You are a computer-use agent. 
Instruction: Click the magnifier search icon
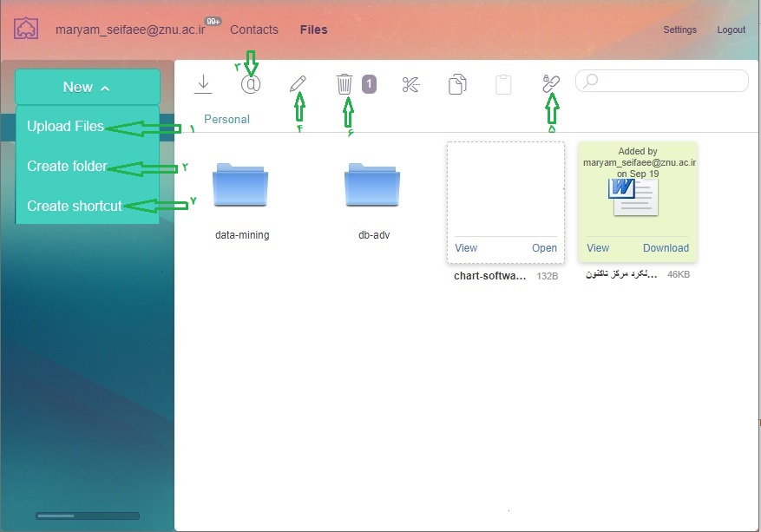[x=590, y=81]
